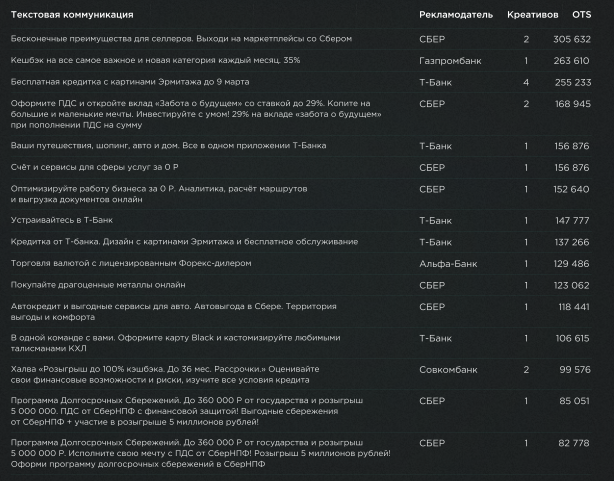Select the Совкомбанк advertiser cell
The width and height of the screenshot is (614, 481).
click(447, 369)
